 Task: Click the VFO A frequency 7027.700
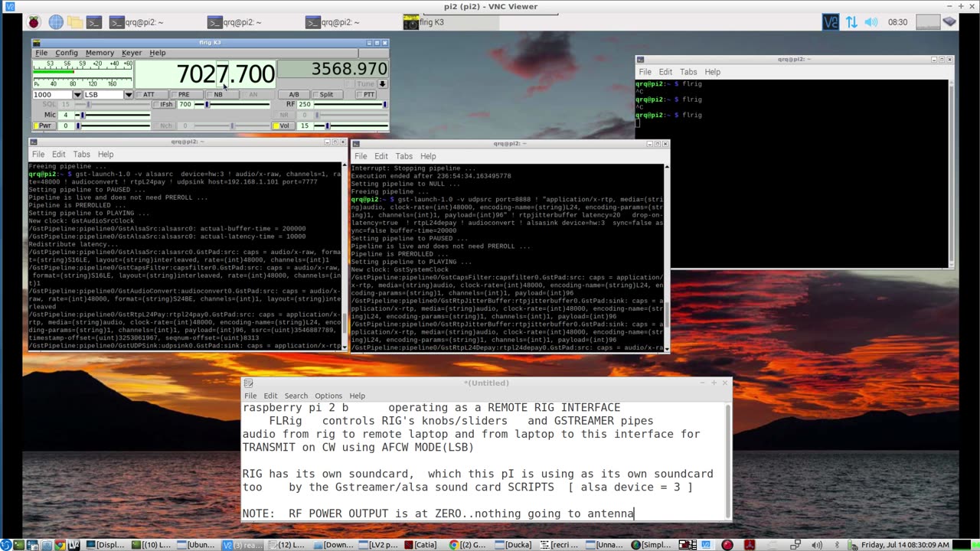pyautogui.click(x=205, y=73)
